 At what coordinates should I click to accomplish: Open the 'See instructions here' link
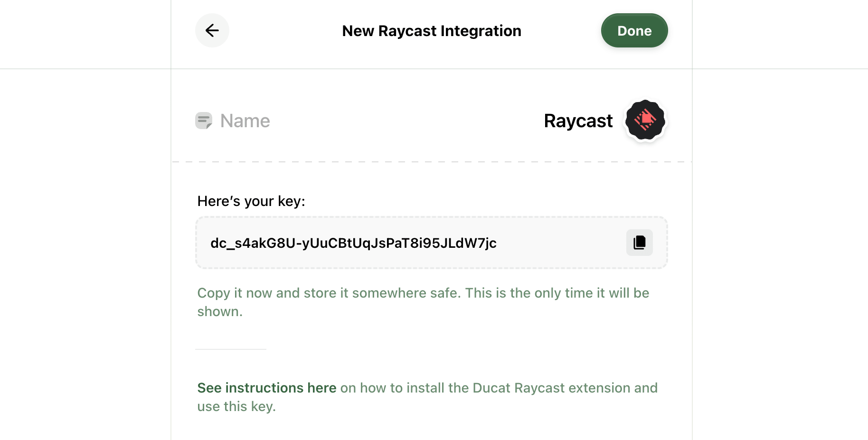click(x=267, y=388)
